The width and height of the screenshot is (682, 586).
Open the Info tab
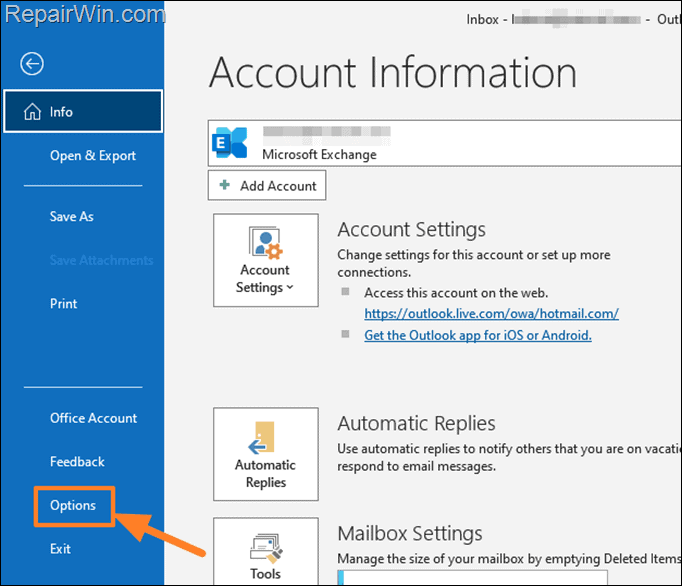coord(83,111)
